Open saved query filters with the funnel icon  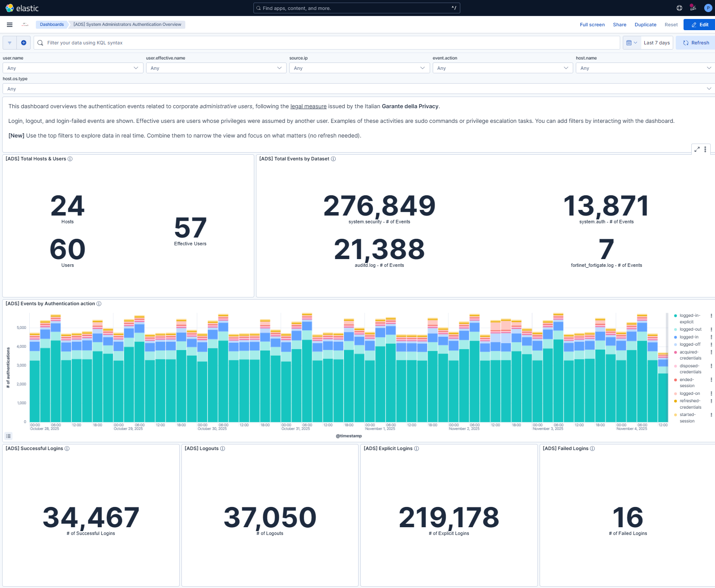9,43
